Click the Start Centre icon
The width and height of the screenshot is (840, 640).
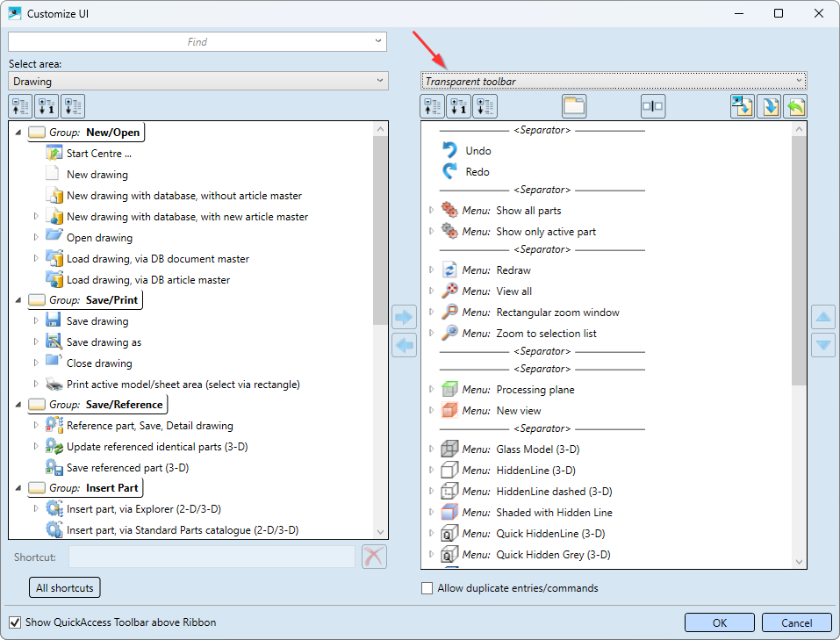[x=54, y=154]
